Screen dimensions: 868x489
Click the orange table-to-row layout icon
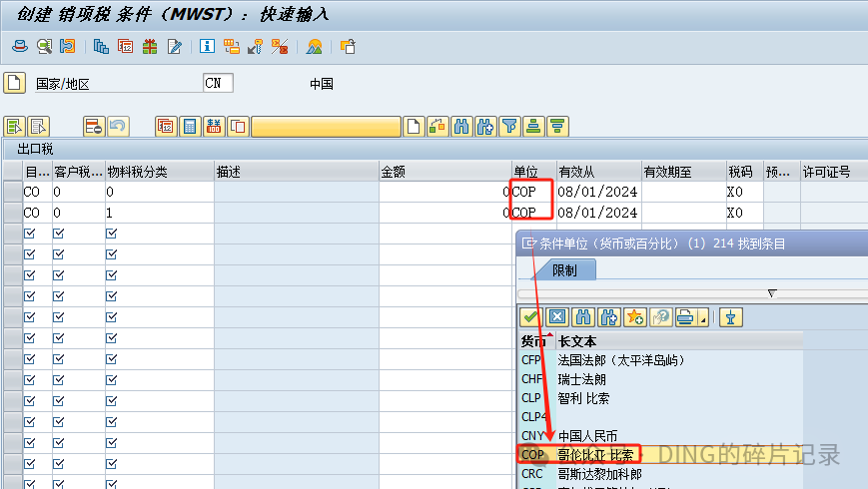(232, 47)
